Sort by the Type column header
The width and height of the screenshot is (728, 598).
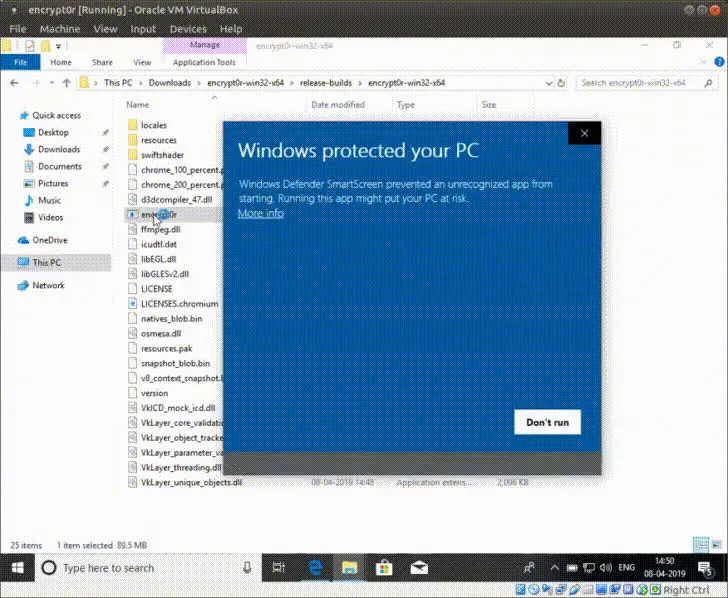click(405, 105)
